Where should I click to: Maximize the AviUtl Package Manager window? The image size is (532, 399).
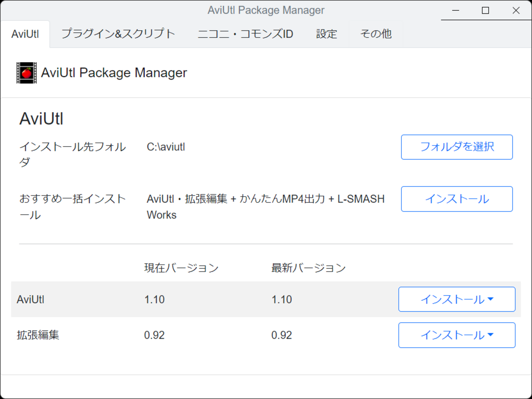tap(485, 10)
